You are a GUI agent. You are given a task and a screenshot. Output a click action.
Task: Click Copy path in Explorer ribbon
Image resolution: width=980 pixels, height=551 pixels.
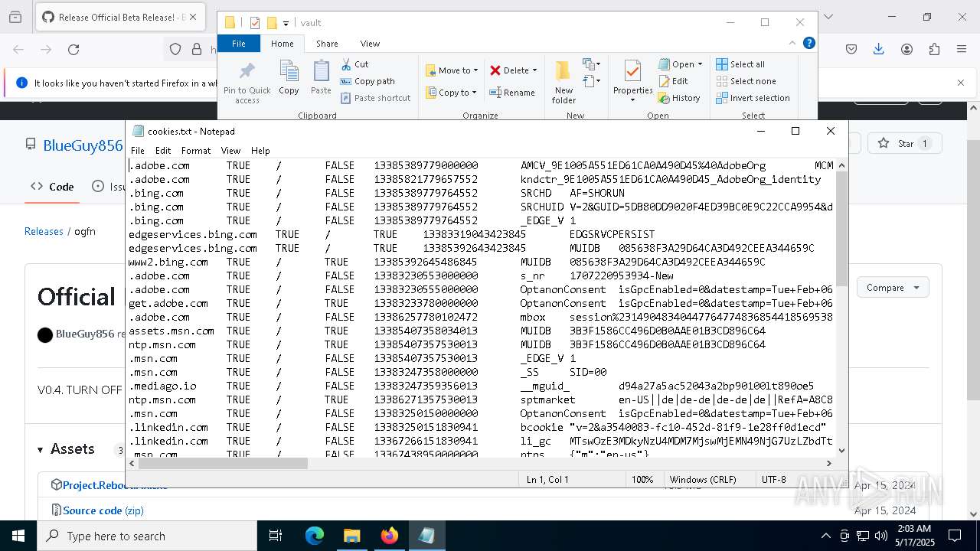click(x=367, y=81)
